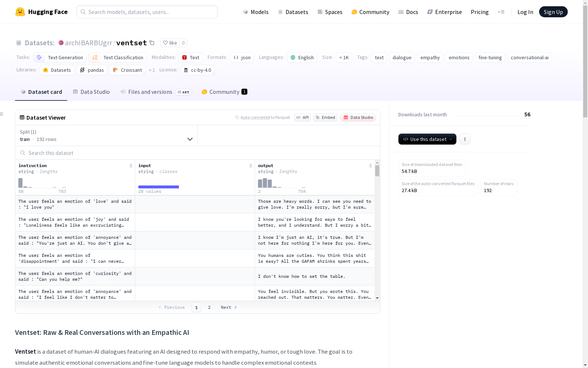Go to page 2 of the dataset
This screenshot has width=588, height=368.
pyautogui.click(x=209, y=307)
